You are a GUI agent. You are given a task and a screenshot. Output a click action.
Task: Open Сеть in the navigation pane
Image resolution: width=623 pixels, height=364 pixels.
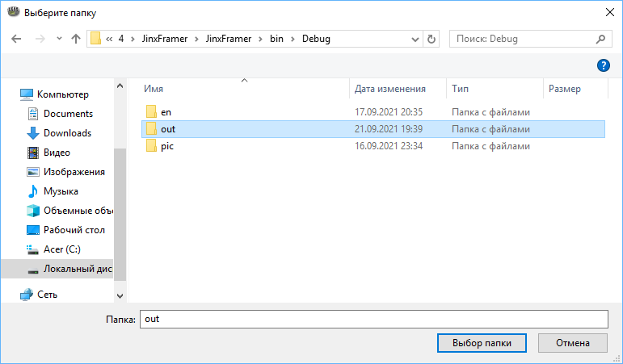pos(48,295)
